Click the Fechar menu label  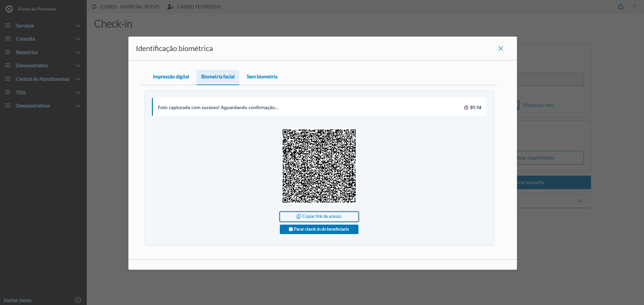[18, 300]
